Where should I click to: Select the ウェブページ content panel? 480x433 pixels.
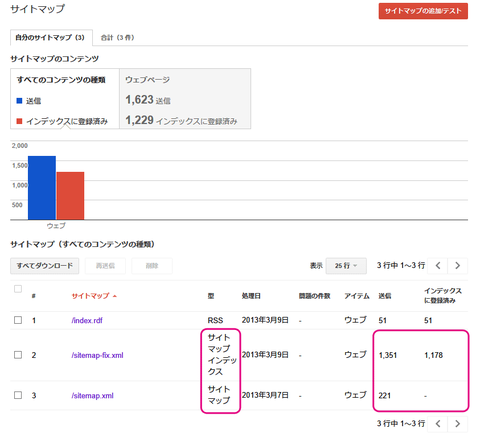point(185,99)
